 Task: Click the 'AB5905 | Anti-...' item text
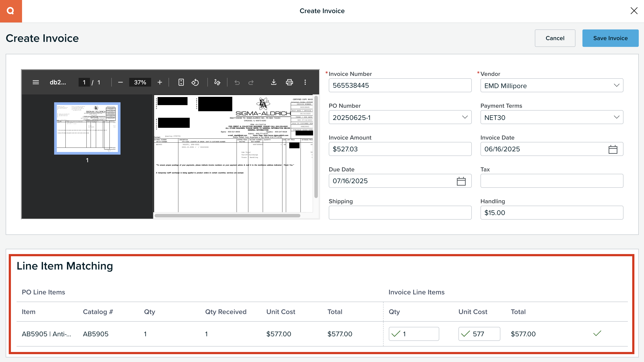point(46,334)
